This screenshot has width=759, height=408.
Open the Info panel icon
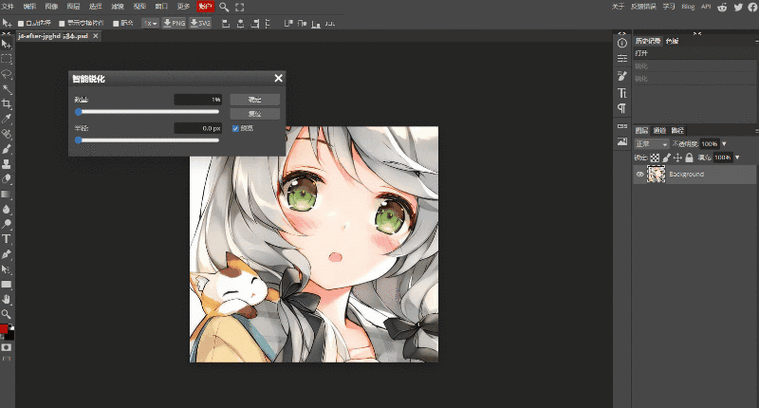[622, 43]
